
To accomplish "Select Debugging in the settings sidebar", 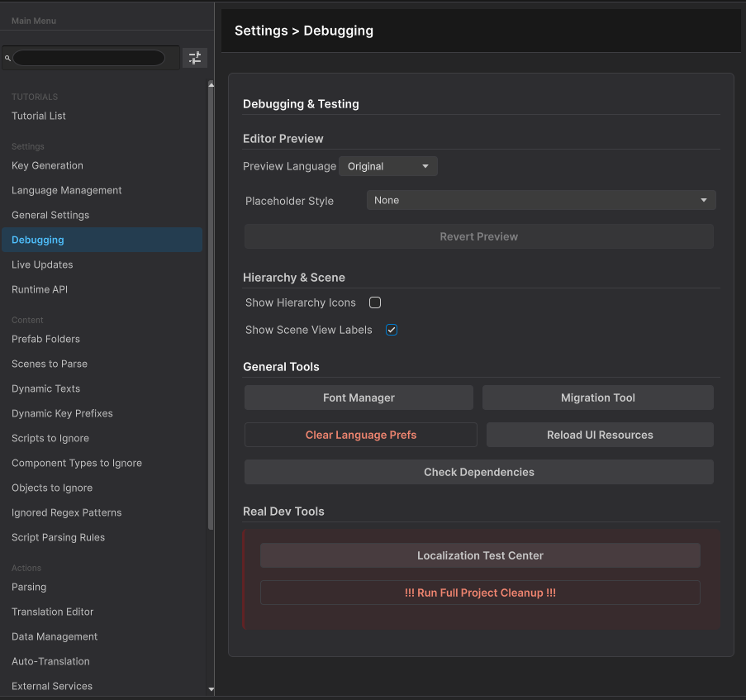I will tap(37, 240).
